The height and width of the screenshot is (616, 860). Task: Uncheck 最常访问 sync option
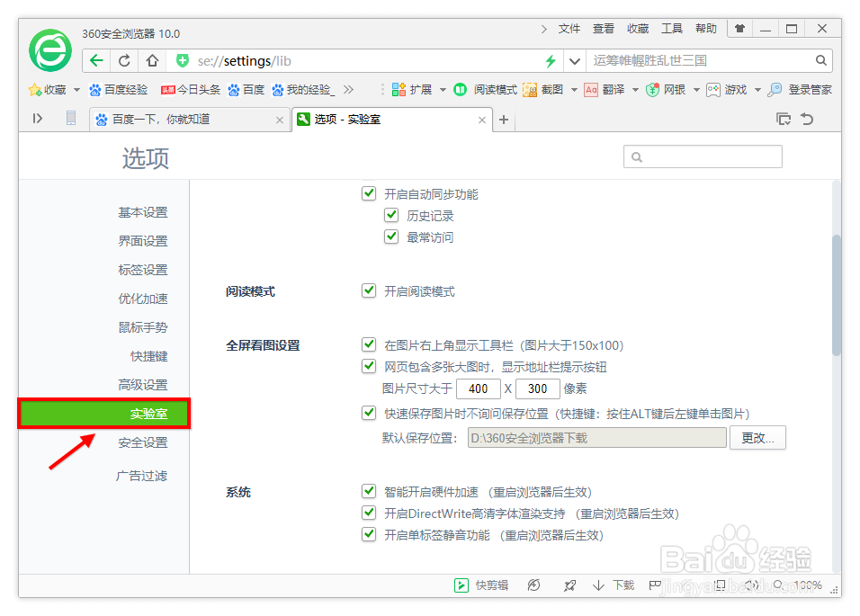pyautogui.click(x=391, y=237)
